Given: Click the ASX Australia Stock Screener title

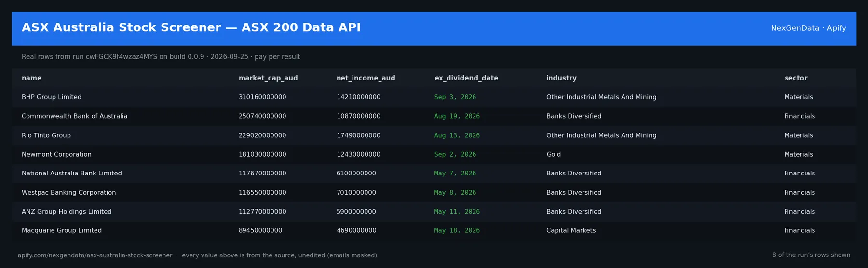Looking at the screenshot, I should (x=191, y=27).
